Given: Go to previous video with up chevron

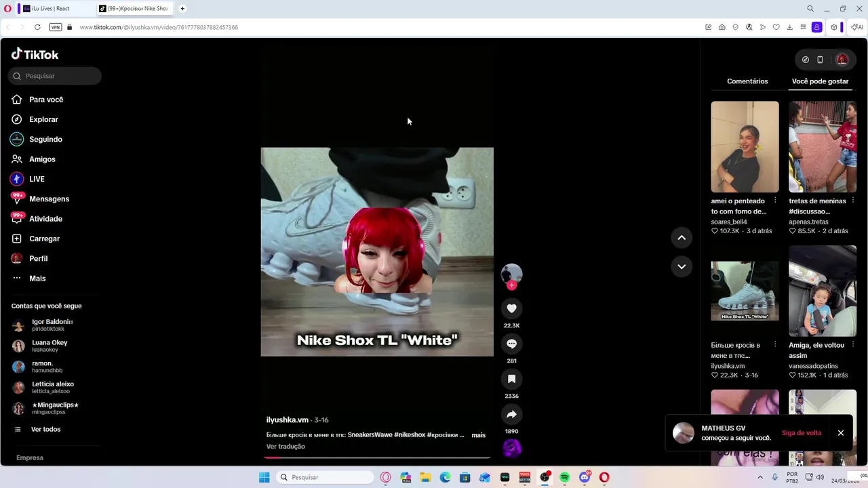Looking at the screenshot, I should click(x=682, y=238).
